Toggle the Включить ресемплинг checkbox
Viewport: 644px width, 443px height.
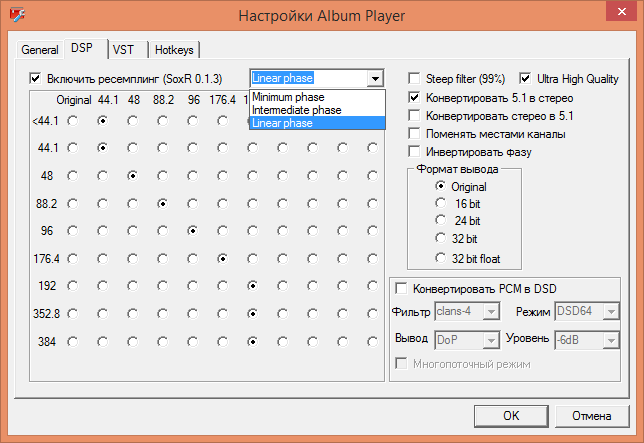click(x=36, y=78)
